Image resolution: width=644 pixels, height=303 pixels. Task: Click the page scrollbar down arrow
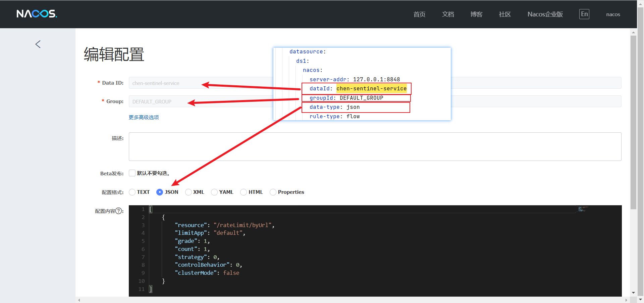tap(633, 293)
